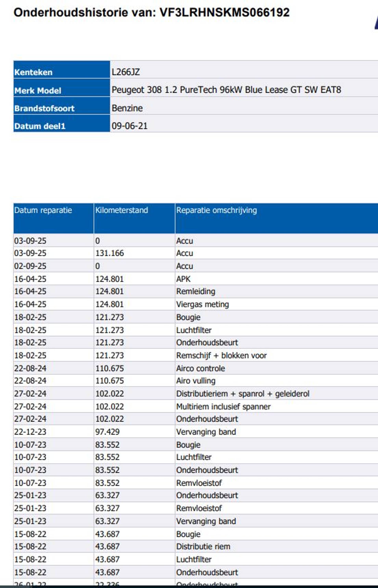Click the Viergas meting entry
The width and height of the screenshot is (378, 588).
tap(203, 304)
